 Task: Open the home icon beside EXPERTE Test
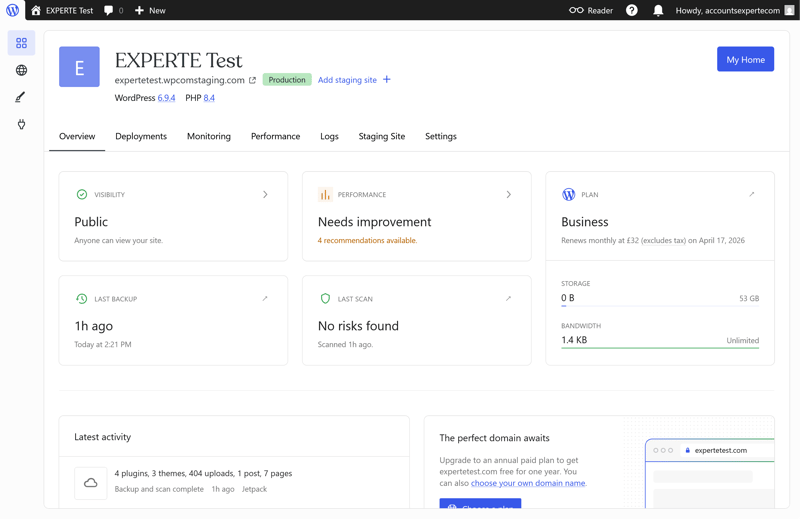(36, 10)
